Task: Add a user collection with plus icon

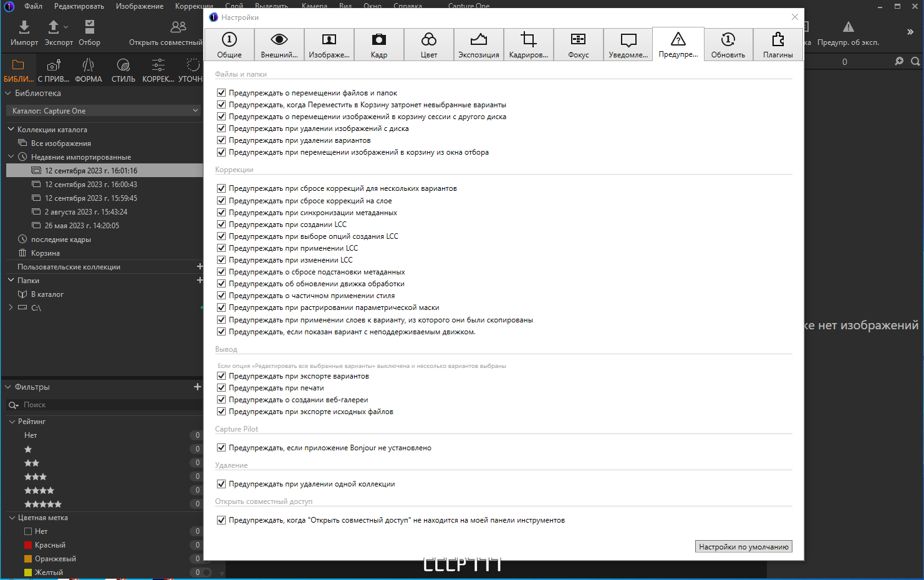Action: (200, 266)
